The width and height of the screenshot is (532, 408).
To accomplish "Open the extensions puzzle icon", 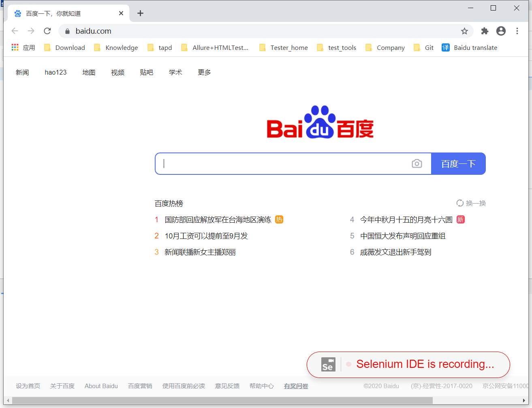I will click(485, 31).
